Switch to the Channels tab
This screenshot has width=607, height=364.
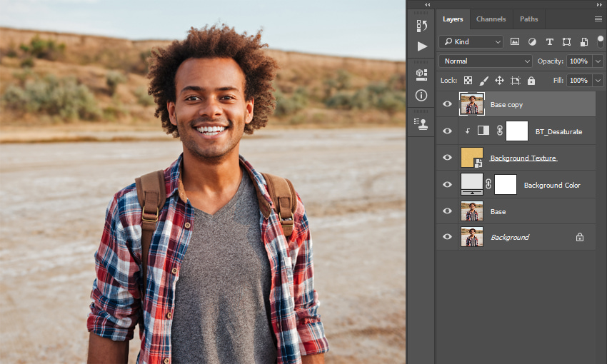tap(491, 19)
